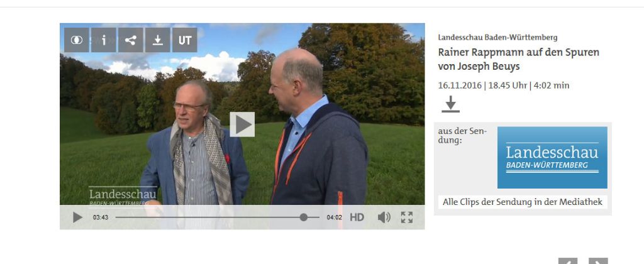Viewport: 644px width, 264px height.
Task: Go to next clip with right arrow
Action: coord(598,261)
